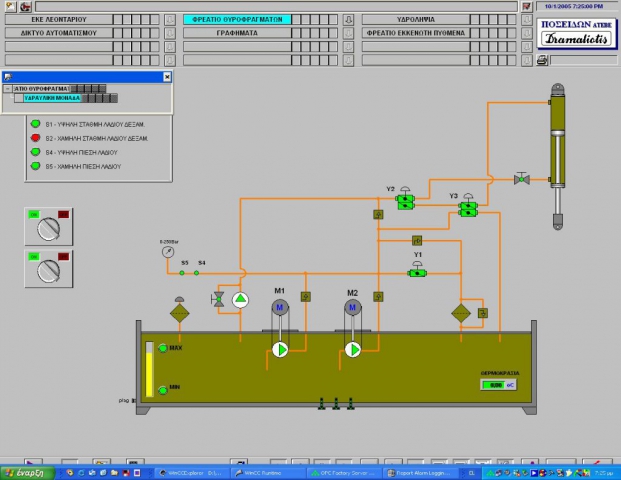This screenshot has height=480, width=621.
Task: Open the ΓΡΑΦΗΜΑΤΑ screen
Action: [x=237, y=33]
